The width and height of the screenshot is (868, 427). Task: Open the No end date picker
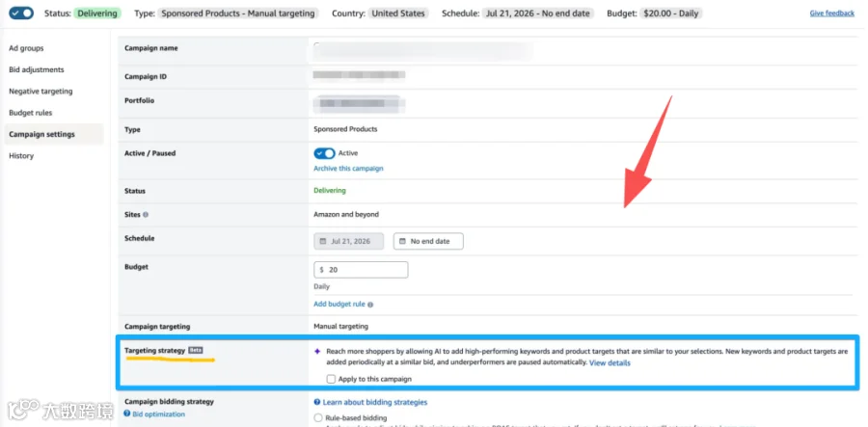pos(428,242)
